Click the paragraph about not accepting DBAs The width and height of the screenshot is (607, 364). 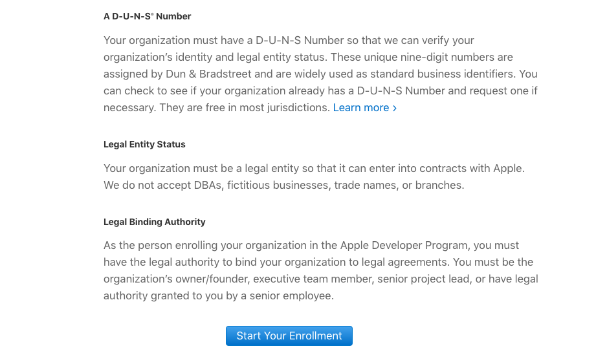[314, 177]
